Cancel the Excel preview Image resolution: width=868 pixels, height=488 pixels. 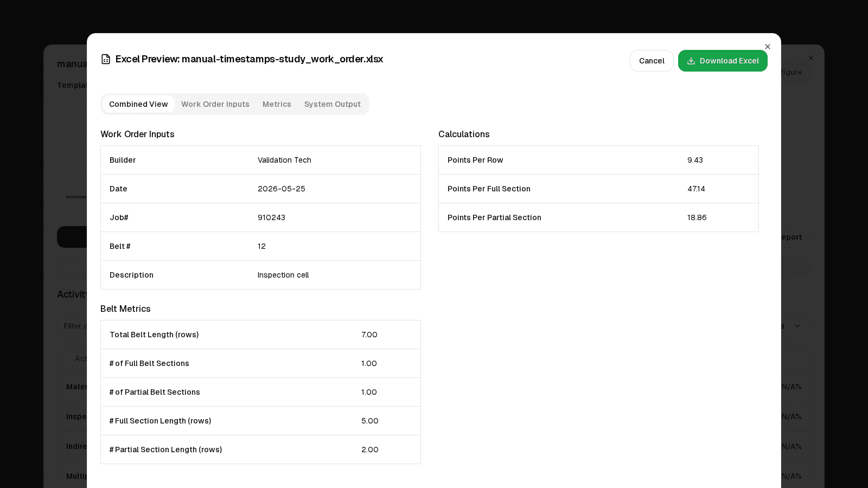[652, 61]
